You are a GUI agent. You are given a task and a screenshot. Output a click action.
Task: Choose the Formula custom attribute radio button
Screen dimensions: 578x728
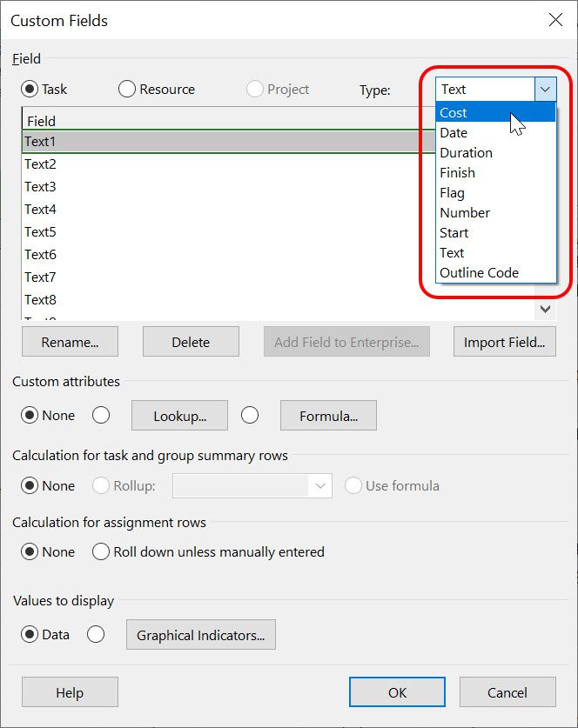(250, 415)
